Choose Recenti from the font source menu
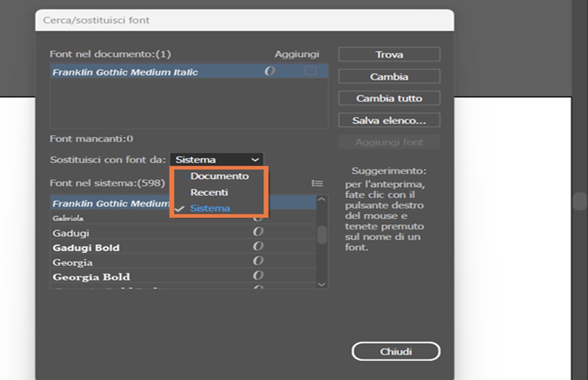 209,192
